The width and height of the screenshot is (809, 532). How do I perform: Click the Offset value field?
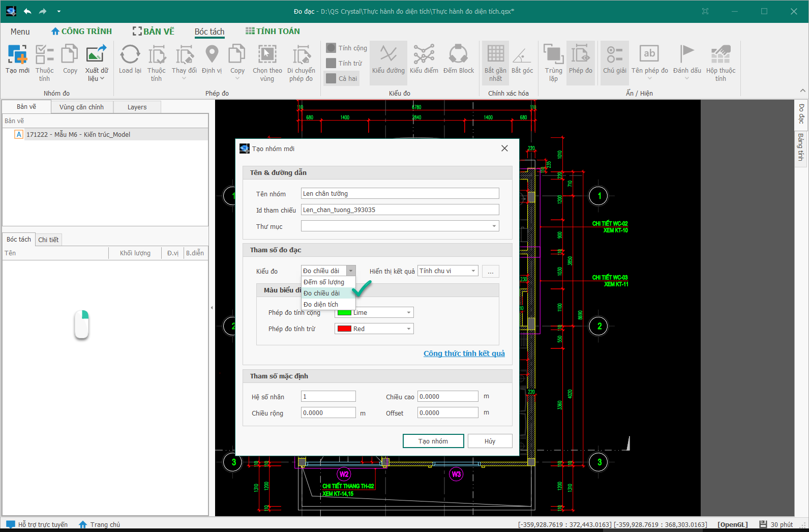447,412
